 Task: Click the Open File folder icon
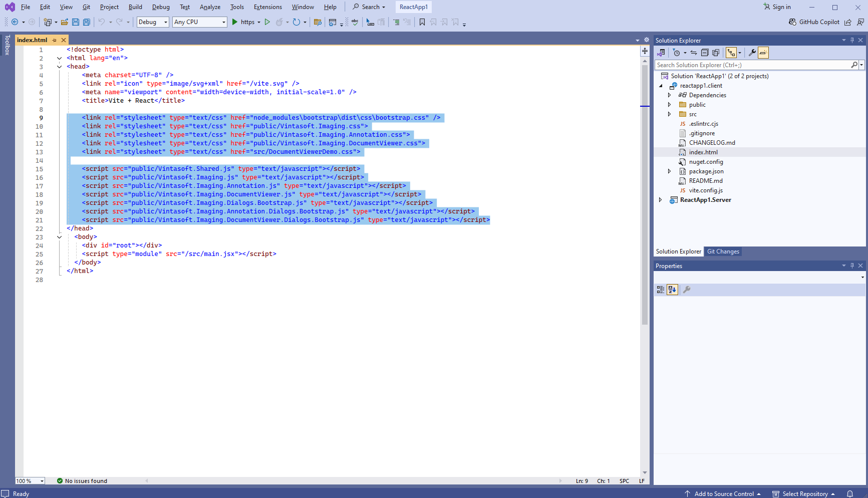(x=65, y=22)
